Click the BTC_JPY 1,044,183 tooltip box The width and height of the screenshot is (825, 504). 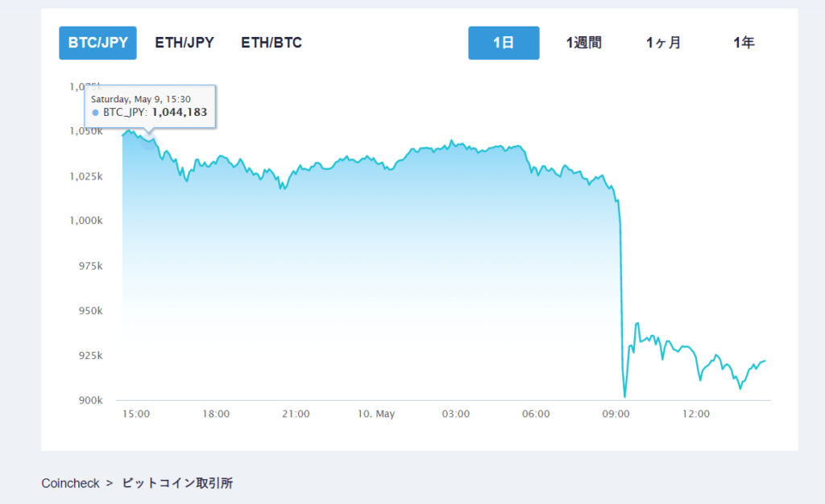coord(150,105)
